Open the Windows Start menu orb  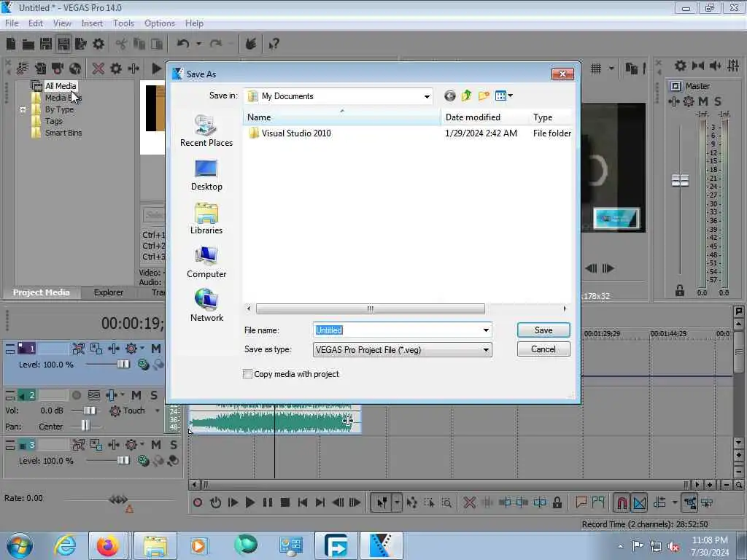click(x=20, y=545)
